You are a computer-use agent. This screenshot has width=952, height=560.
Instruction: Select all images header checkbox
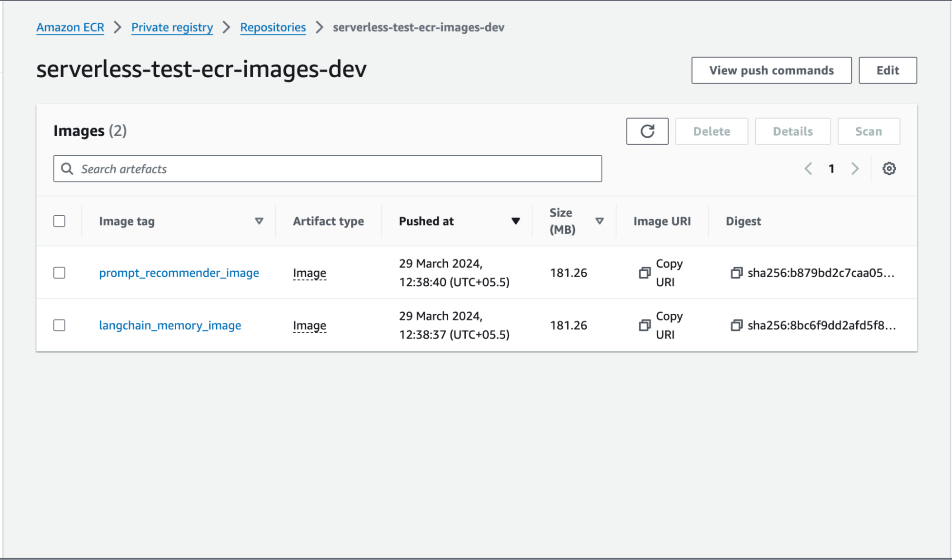60,221
